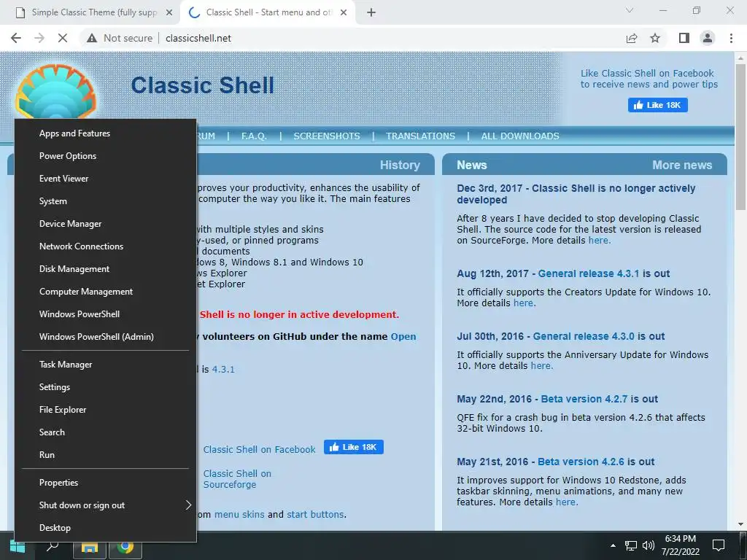Go back with the browser back arrow
This screenshot has height=560, width=747.
point(16,38)
